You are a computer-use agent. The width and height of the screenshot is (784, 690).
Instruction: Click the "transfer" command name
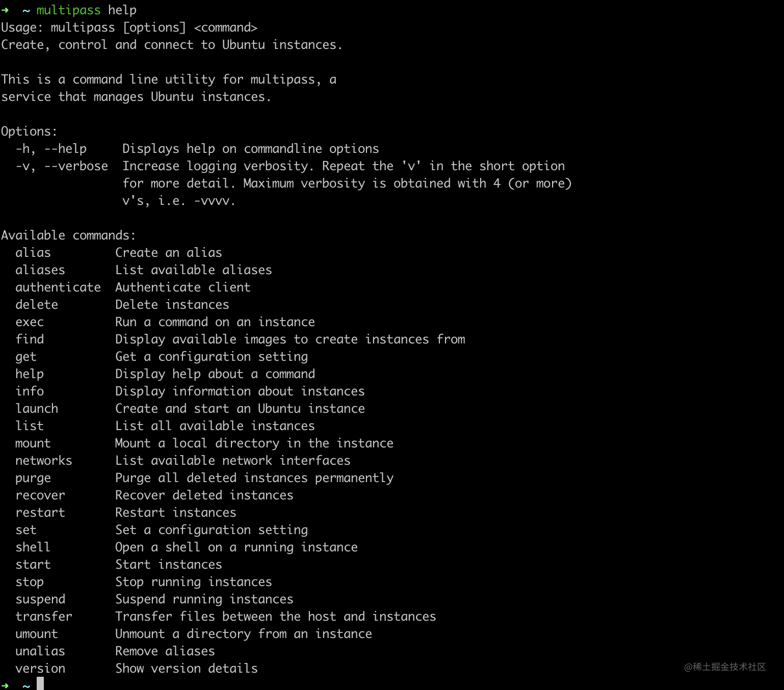point(44,617)
